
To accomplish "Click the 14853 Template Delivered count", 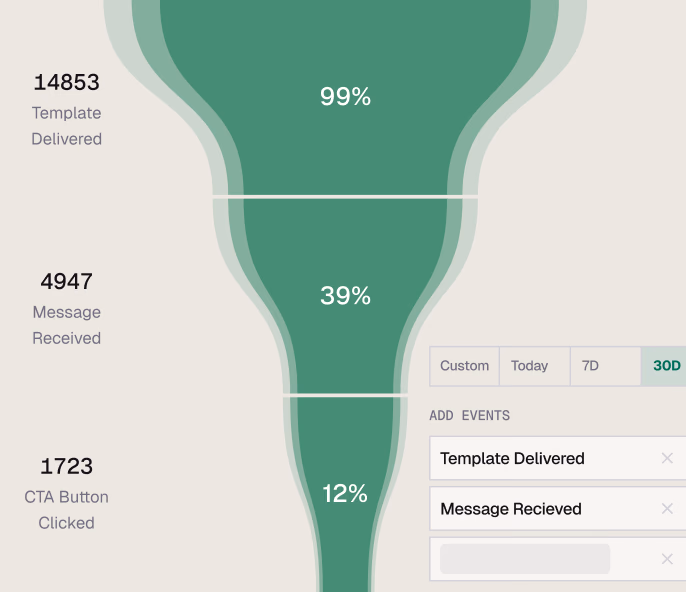I will [x=67, y=82].
